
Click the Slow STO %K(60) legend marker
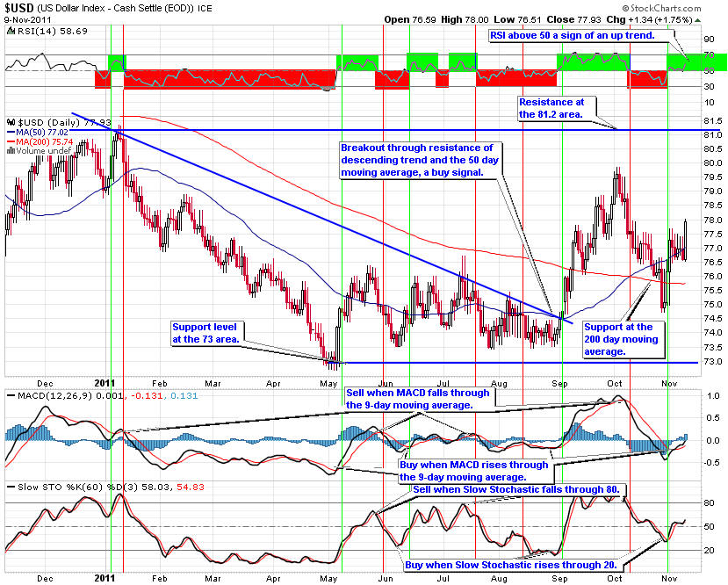click(10, 486)
